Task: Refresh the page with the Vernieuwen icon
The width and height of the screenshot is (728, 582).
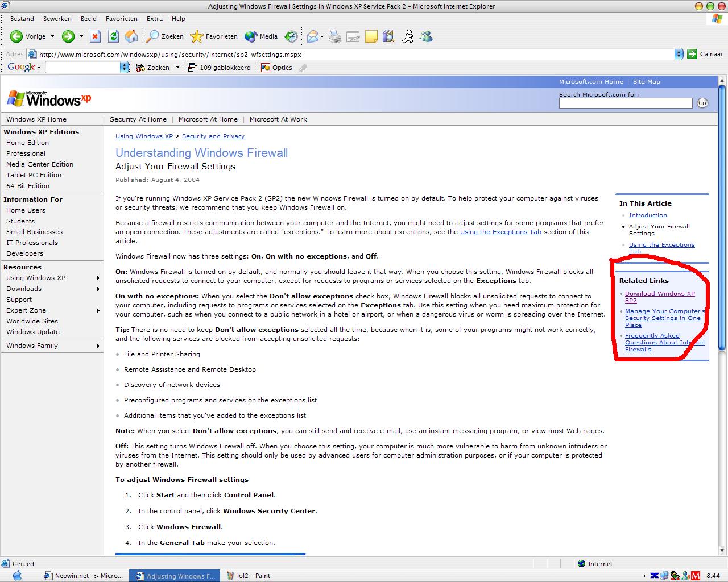Action: 113,36
